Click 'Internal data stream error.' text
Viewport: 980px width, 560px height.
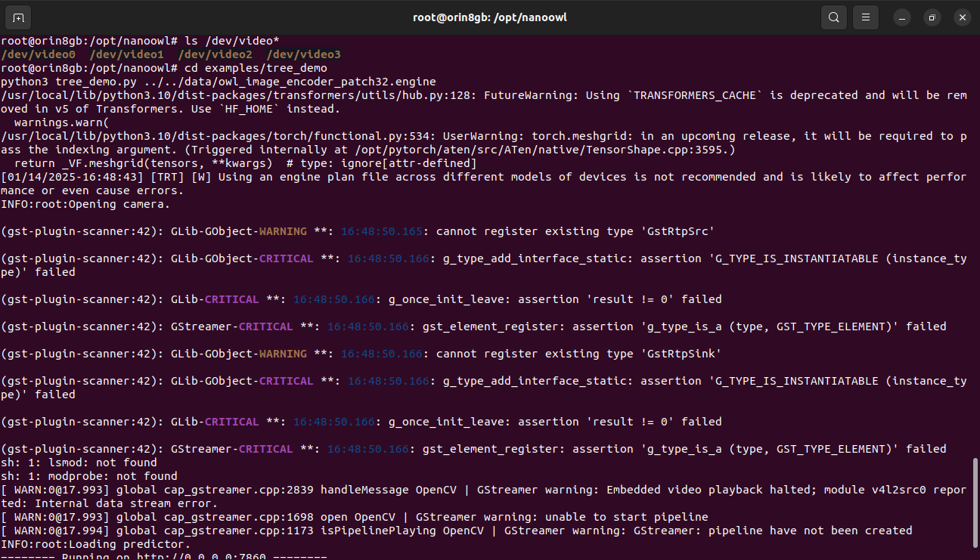point(127,503)
